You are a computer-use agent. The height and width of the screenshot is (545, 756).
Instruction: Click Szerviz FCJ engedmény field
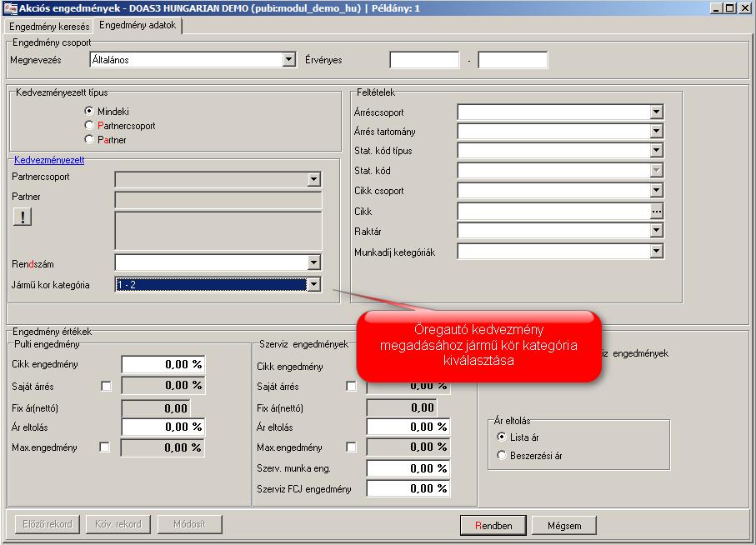pyautogui.click(x=408, y=488)
